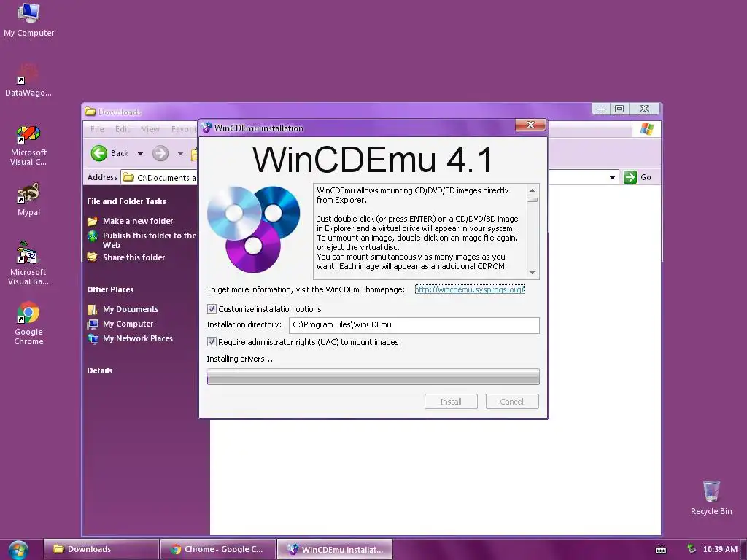This screenshot has width=747, height=560.
Task: Click the Publish this folder globe icon
Action: coord(93,236)
